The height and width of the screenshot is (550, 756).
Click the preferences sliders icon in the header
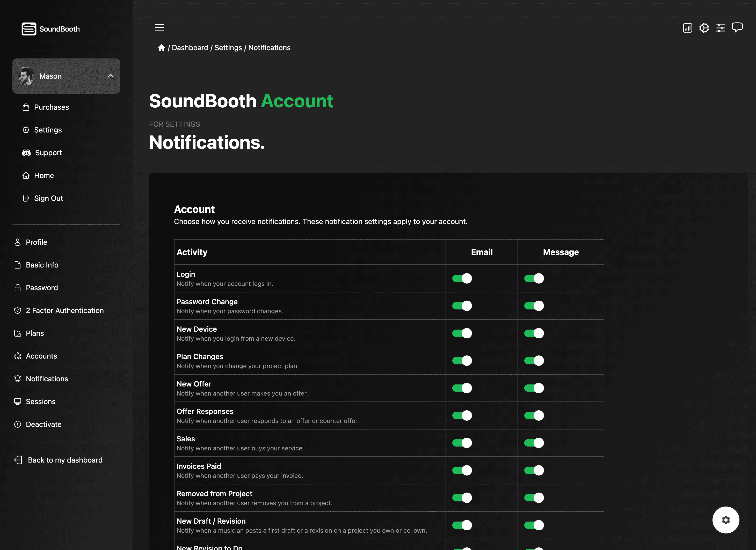[721, 28]
